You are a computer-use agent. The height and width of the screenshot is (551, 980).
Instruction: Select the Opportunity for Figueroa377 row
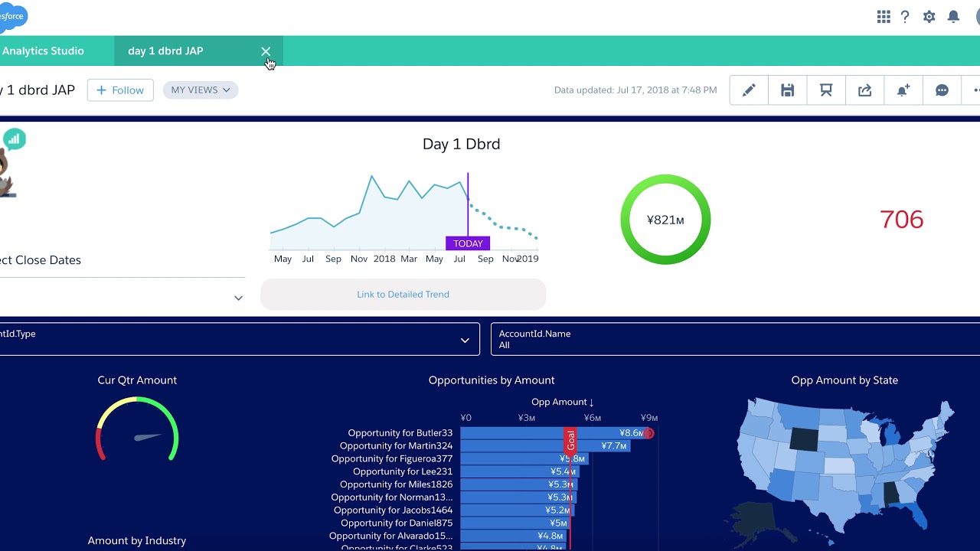tap(392, 459)
